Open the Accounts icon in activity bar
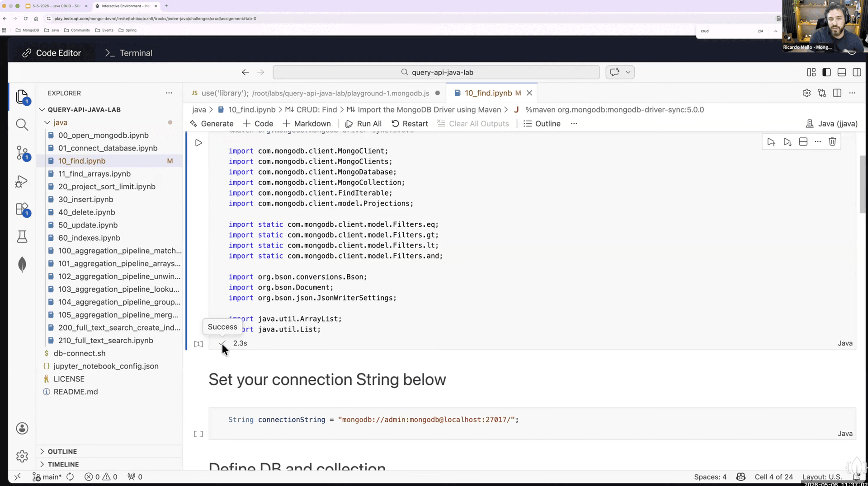 pos(22,428)
